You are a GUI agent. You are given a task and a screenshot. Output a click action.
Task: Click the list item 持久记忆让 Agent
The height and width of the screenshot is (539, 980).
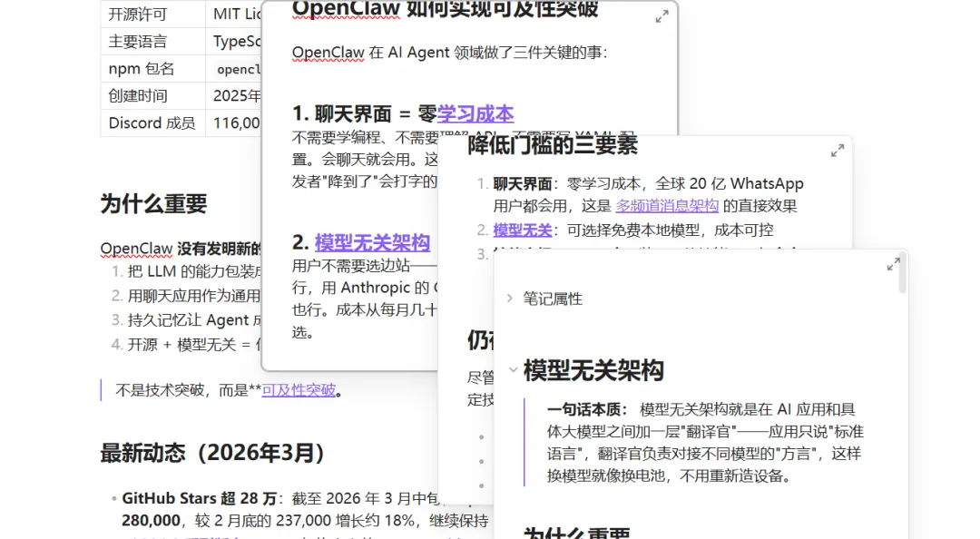click(x=194, y=320)
